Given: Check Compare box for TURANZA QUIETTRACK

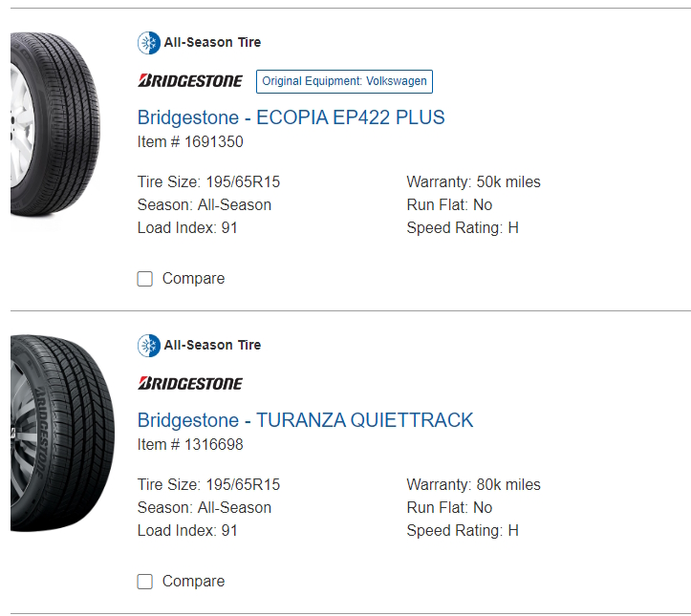Looking at the screenshot, I should pyautogui.click(x=145, y=582).
